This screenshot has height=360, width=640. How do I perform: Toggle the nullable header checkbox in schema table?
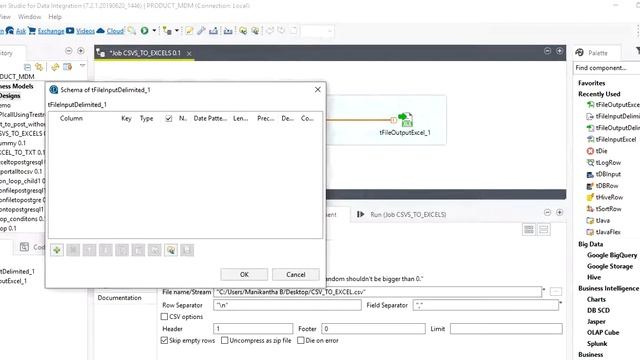[169, 118]
